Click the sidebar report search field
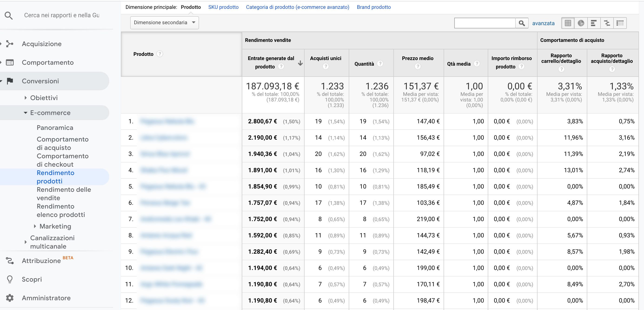Viewport: 644px width, 310px height. [x=62, y=15]
